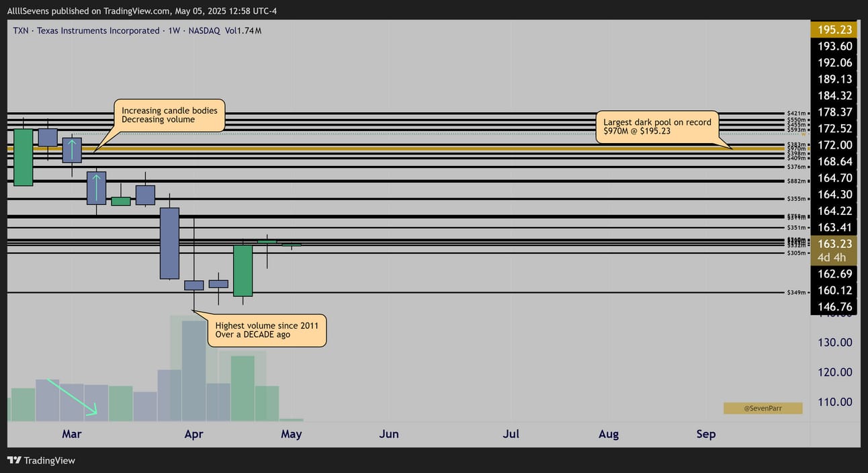Click the 168.64 price label
Image resolution: width=868 pixels, height=473 pixels.
pos(835,161)
